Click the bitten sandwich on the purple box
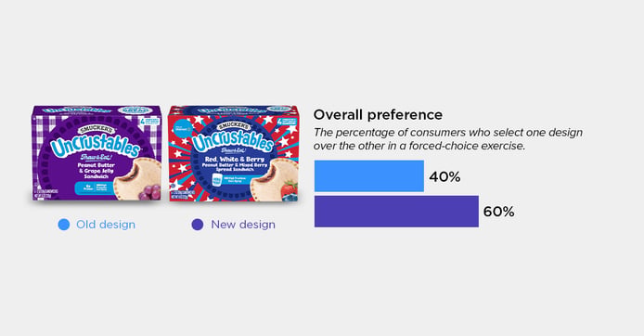This screenshot has width=644, height=336. coord(136,180)
